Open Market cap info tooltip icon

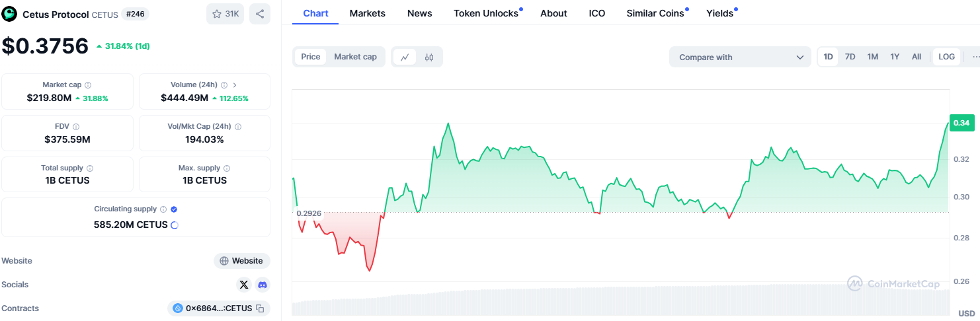click(x=88, y=85)
